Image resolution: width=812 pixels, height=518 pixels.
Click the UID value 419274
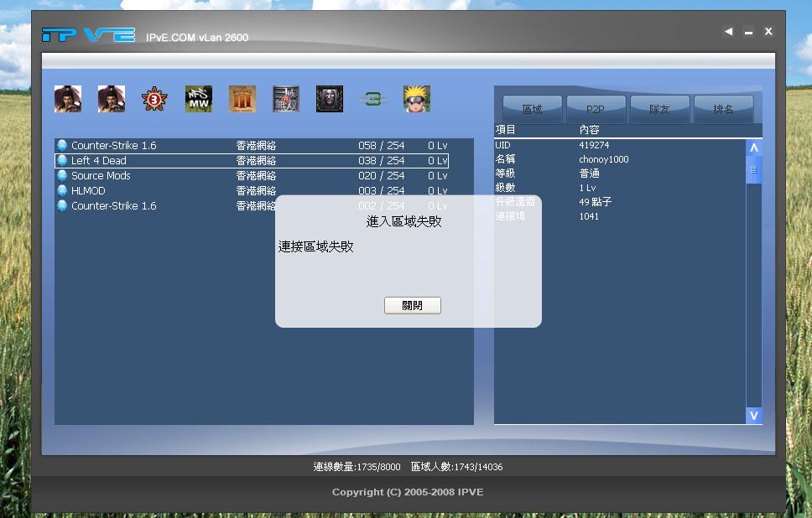point(594,145)
